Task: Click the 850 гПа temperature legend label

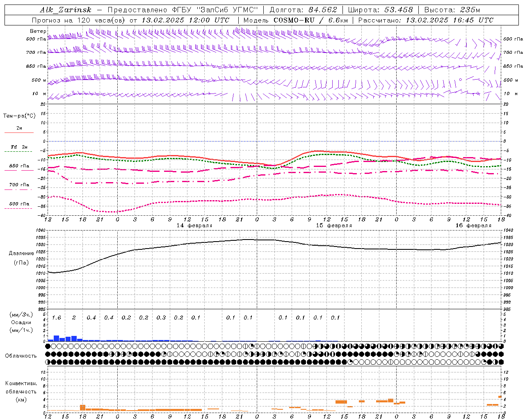Action: pos(19,166)
